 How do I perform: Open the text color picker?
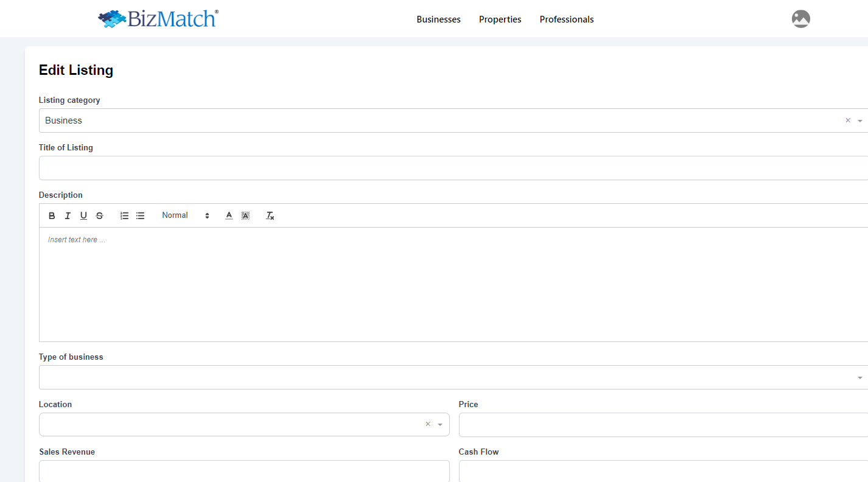229,215
